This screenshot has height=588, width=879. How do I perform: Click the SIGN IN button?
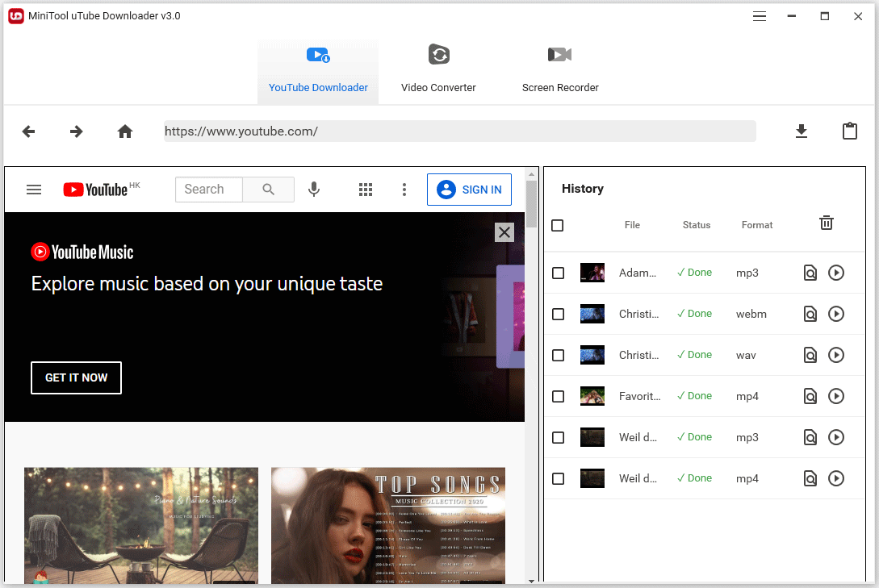tap(469, 190)
